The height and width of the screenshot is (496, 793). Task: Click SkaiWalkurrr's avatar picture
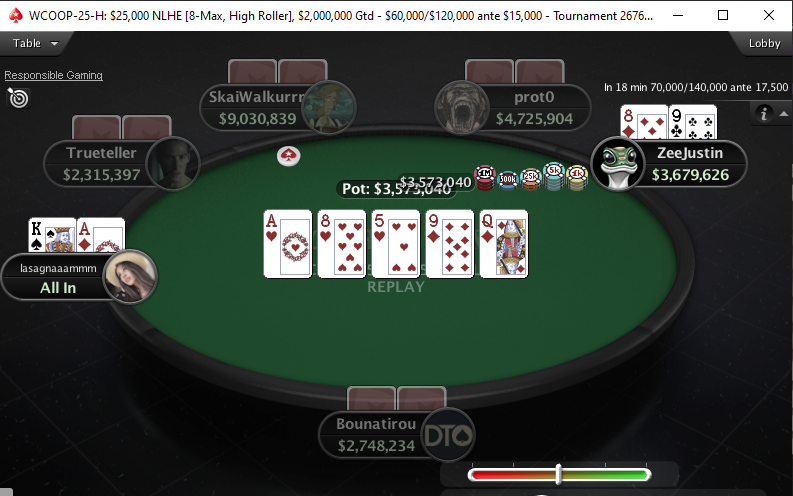[329, 108]
